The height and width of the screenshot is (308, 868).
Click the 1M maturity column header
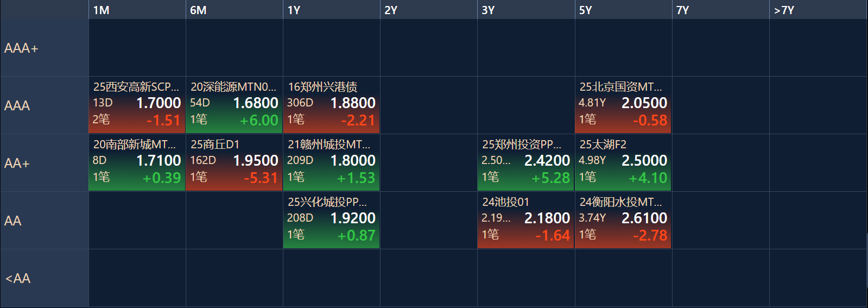pyautogui.click(x=137, y=10)
